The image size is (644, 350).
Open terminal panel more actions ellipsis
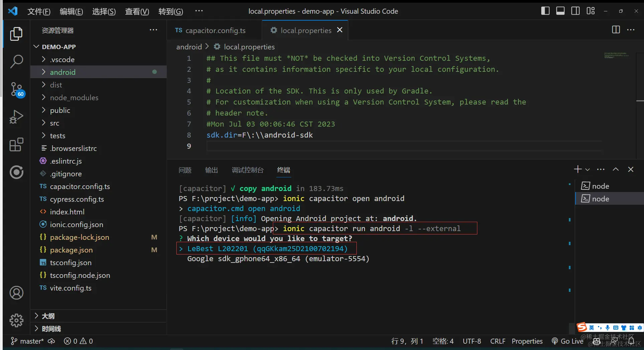tap(601, 169)
